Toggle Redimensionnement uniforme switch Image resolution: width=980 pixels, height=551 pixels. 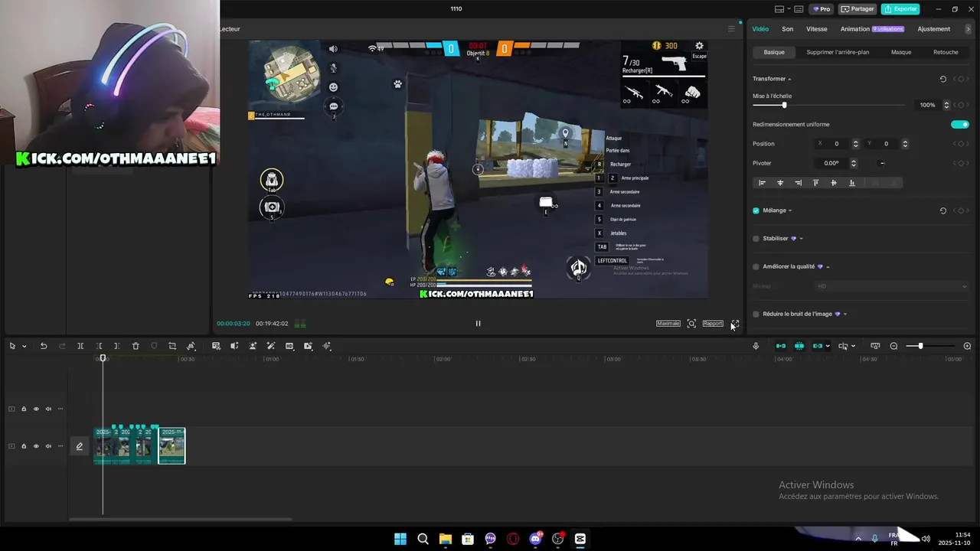959,124
